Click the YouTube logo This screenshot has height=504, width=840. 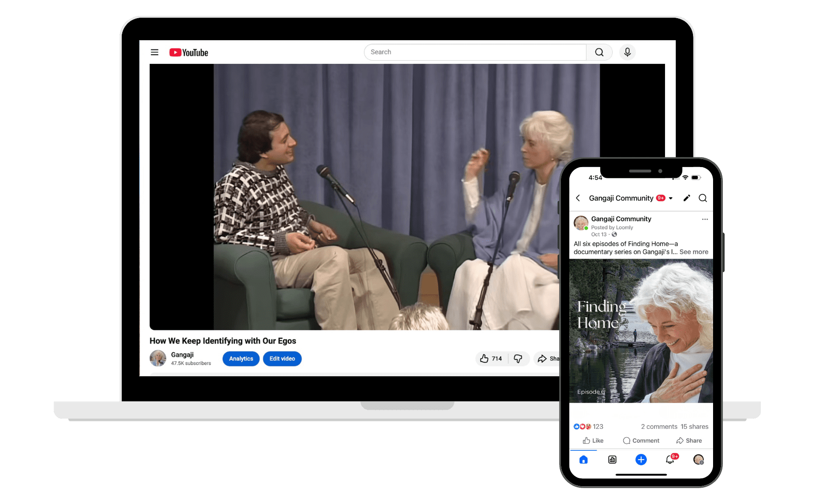tap(189, 53)
